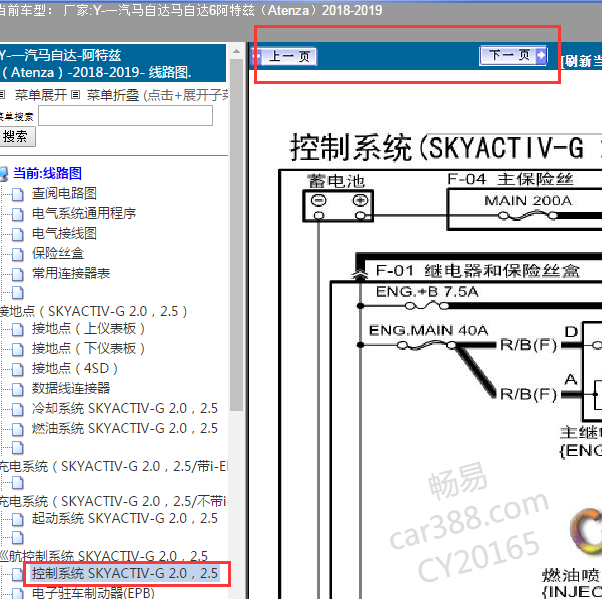
Task: Click page icon beside 接地点（下仪表板）
Action: point(17,350)
